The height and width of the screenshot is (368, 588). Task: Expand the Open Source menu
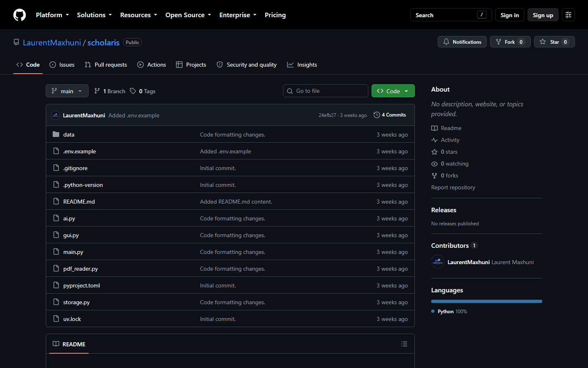tap(188, 15)
